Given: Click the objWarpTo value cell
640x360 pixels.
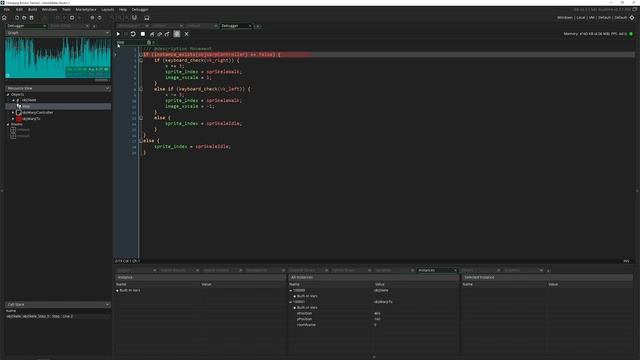Looking at the screenshot, I should coord(383,302).
